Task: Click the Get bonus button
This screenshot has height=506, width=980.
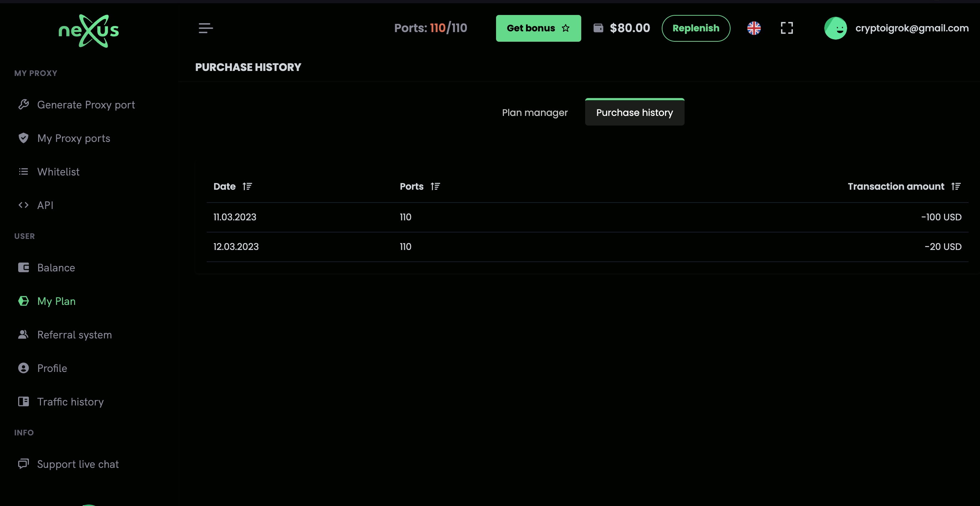Action: coord(538,28)
